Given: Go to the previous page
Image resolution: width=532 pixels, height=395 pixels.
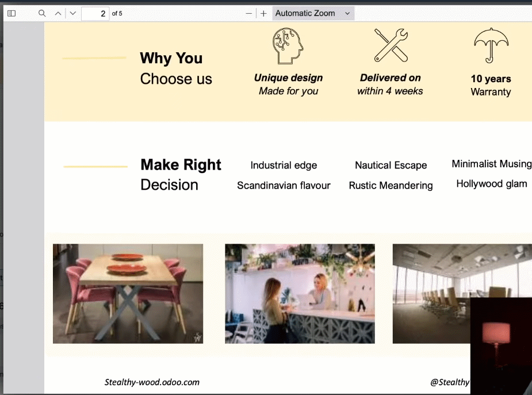Looking at the screenshot, I should pyautogui.click(x=58, y=14).
